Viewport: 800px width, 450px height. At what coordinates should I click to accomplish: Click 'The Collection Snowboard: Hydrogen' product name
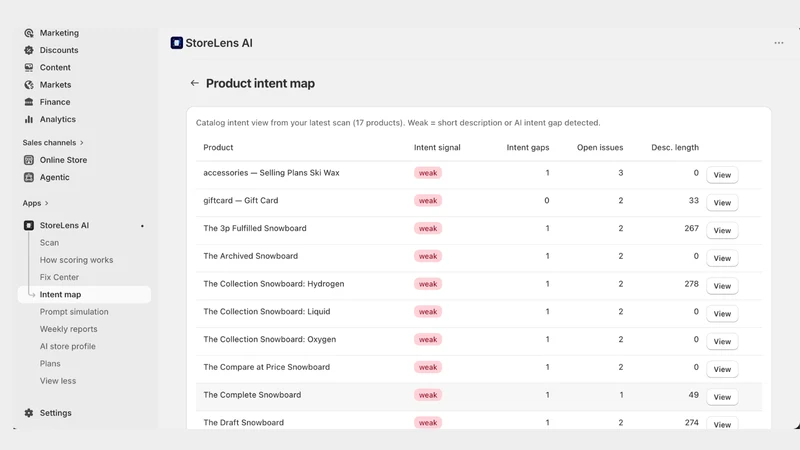click(x=273, y=284)
